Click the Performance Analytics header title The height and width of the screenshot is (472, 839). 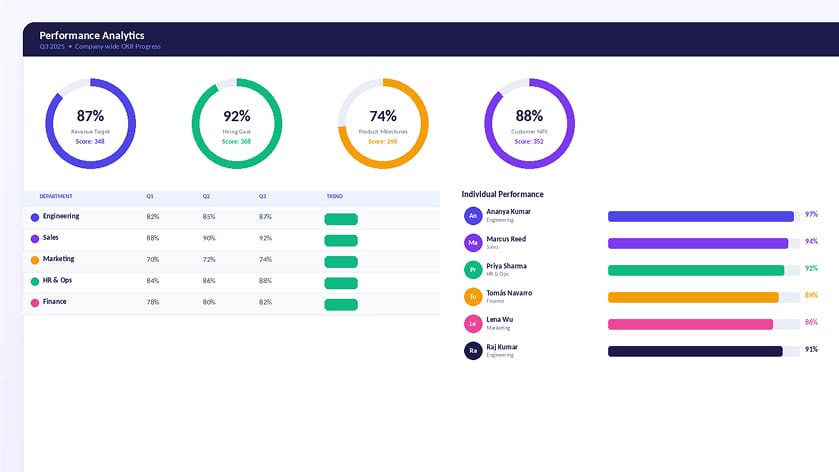pyautogui.click(x=91, y=35)
